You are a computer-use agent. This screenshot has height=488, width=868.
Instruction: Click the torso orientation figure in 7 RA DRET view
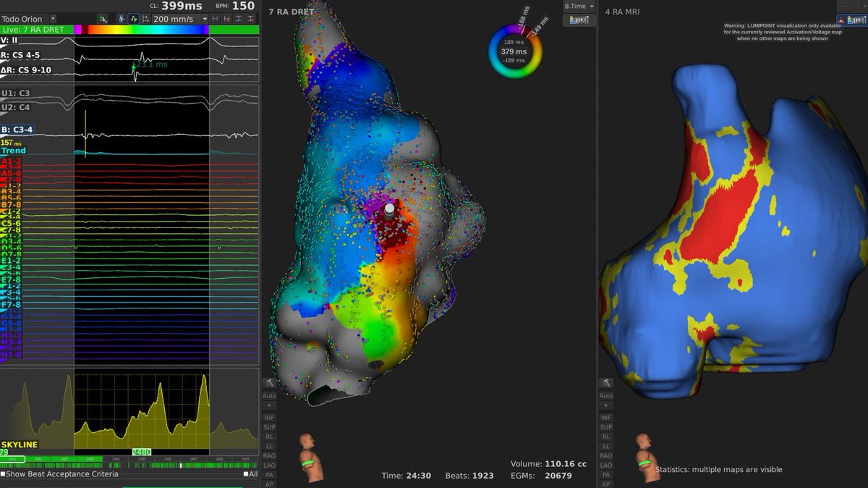point(310,456)
